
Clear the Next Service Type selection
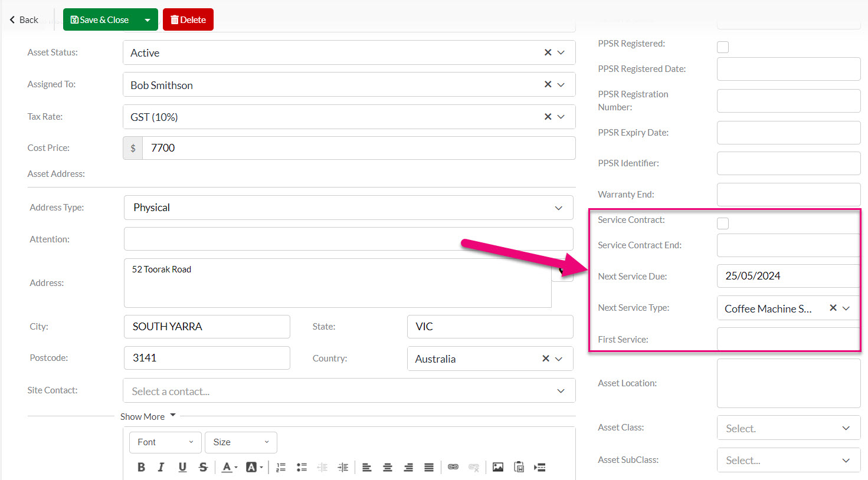point(833,308)
